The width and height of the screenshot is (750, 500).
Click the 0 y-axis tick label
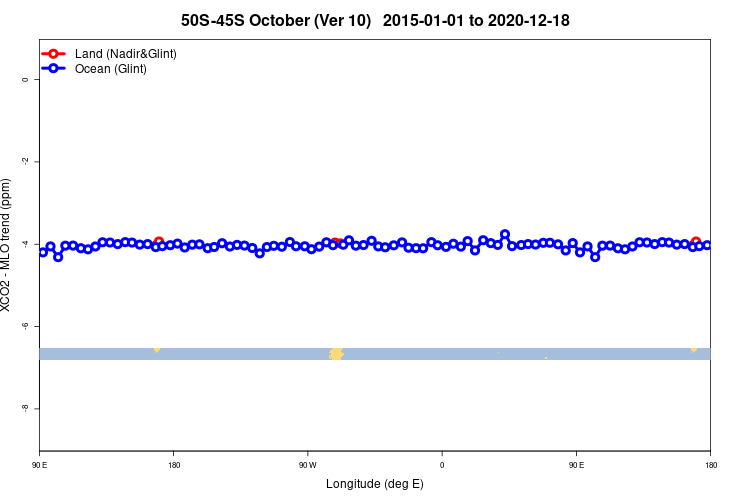[x=25, y=79]
